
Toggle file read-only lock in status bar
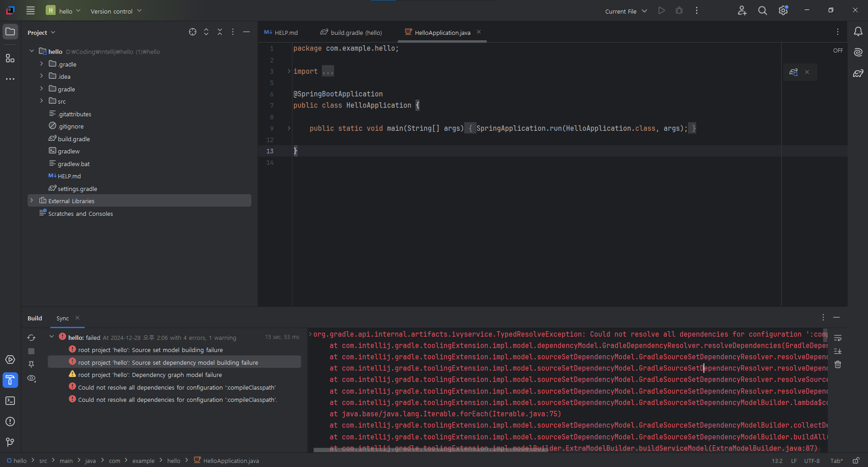click(x=856, y=461)
